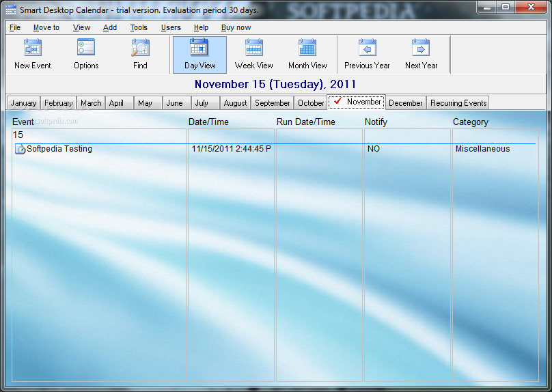Go to Next Year arrow icon
The height and width of the screenshot is (392, 552).
click(421, 48)
